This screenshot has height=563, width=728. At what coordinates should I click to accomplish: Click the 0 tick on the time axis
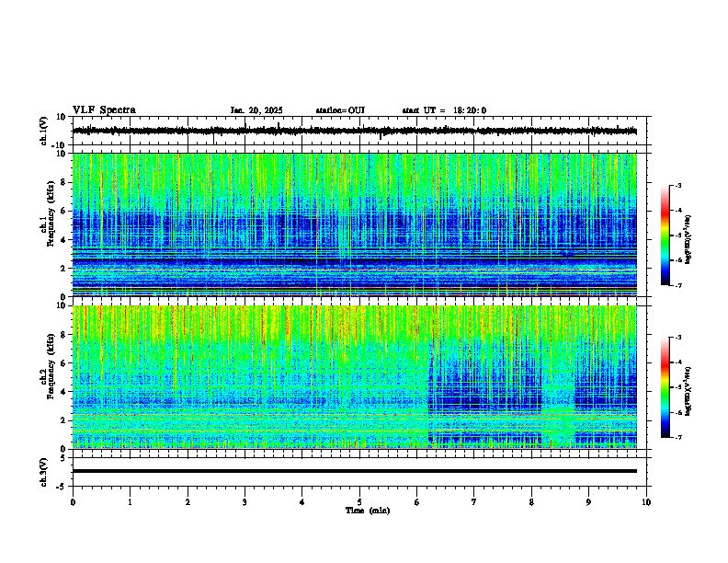click(73, 502)
